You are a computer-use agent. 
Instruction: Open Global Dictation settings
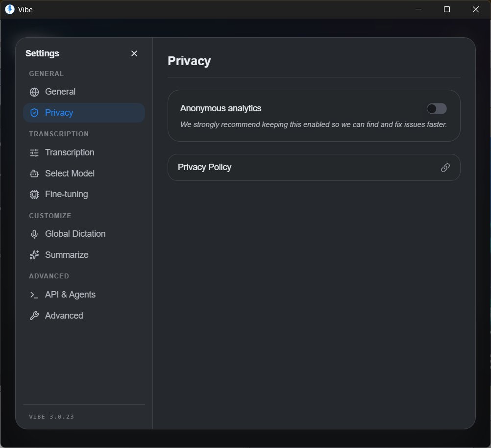[84, 234]
